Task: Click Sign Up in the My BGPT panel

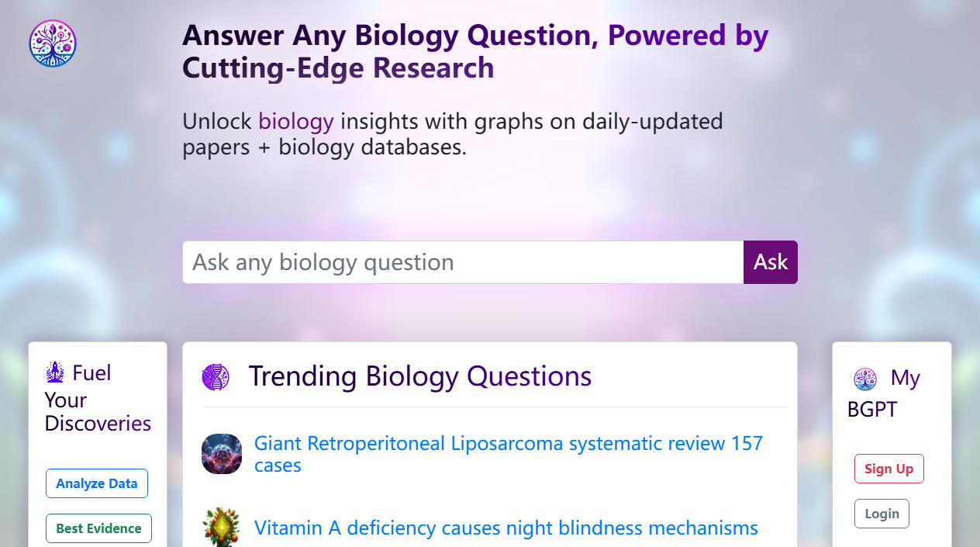Action: tap(889, 468)
